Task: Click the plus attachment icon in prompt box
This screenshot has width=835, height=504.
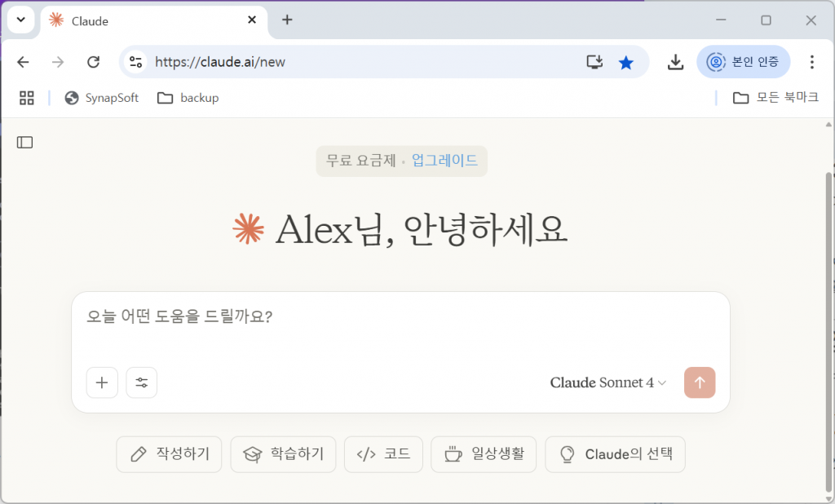Action: click(x=102, y=382)
